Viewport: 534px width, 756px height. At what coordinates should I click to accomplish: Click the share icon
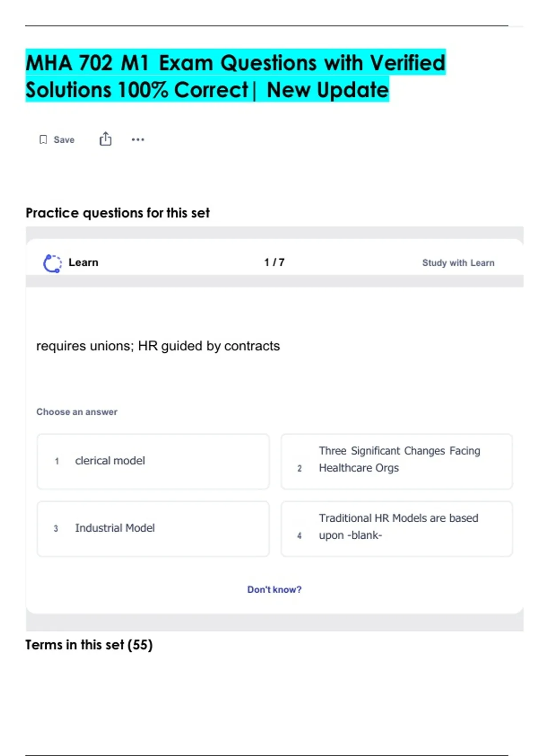point(105,139)
